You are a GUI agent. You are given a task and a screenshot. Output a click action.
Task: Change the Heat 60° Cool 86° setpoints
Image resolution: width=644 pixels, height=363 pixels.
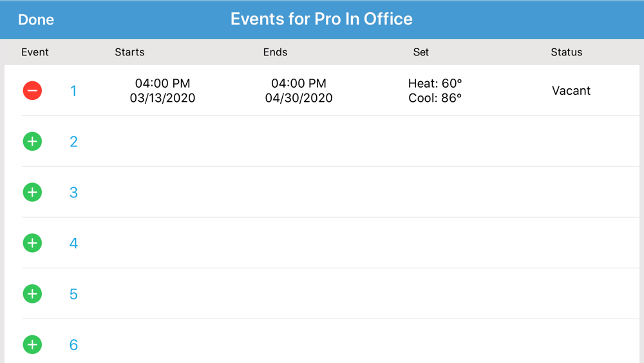(435, 90)
